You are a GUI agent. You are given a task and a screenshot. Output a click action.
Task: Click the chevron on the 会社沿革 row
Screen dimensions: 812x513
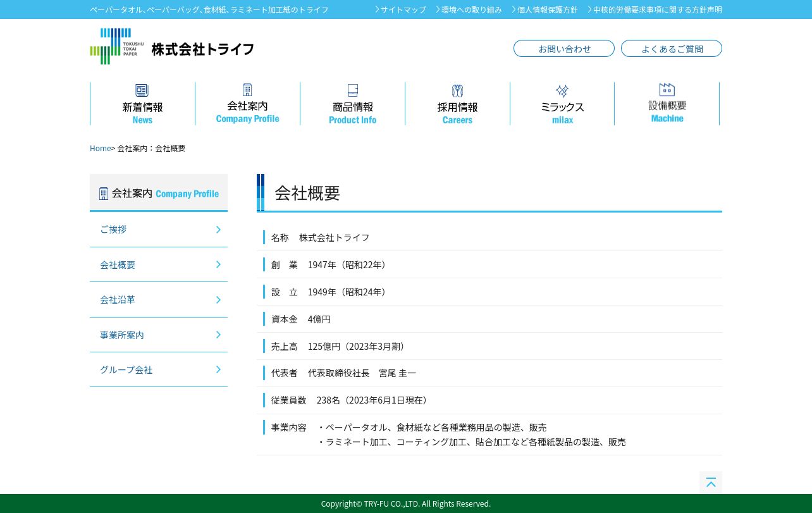(x=218, y=300)
